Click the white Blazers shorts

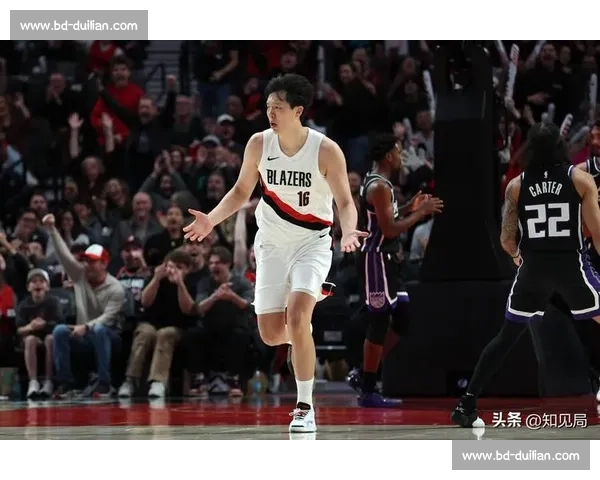pos(290,270)
